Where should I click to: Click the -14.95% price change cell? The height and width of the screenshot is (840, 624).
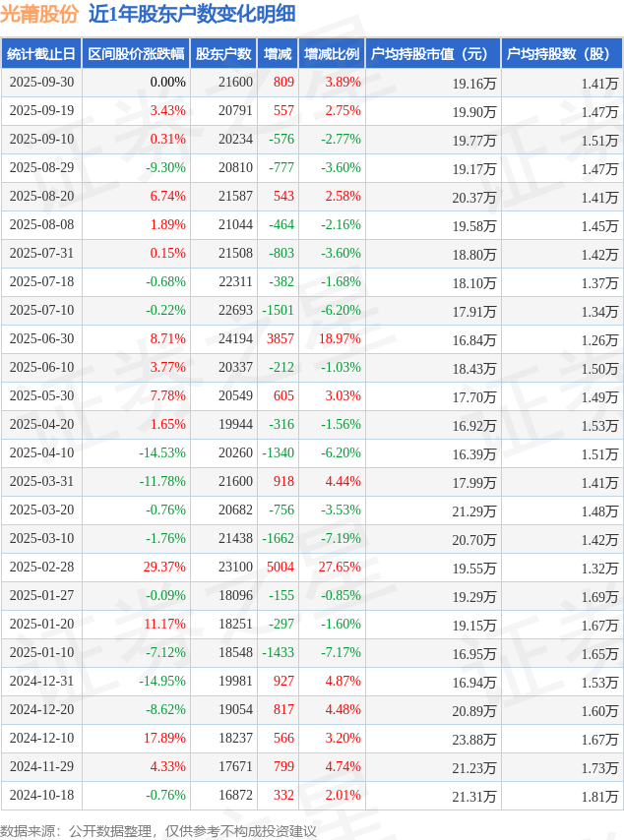[x=161, y=682]
